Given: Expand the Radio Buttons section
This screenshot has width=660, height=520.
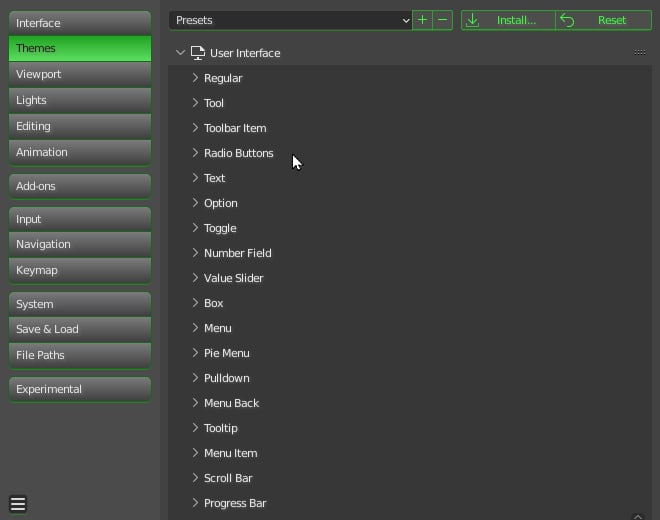Looking at the screenshot, I should click(x=195, y=153).
